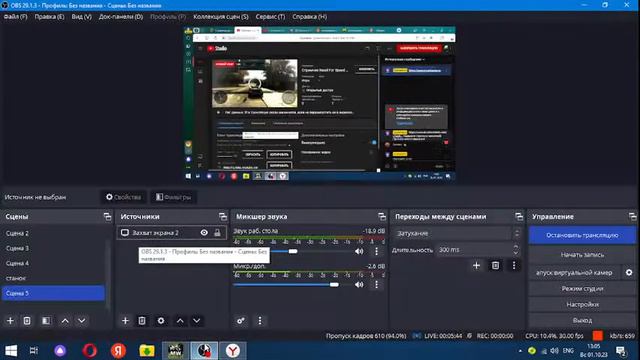640x360 pixels.
Task: Open source properties gear icon
Action: [x=161, y=321]
